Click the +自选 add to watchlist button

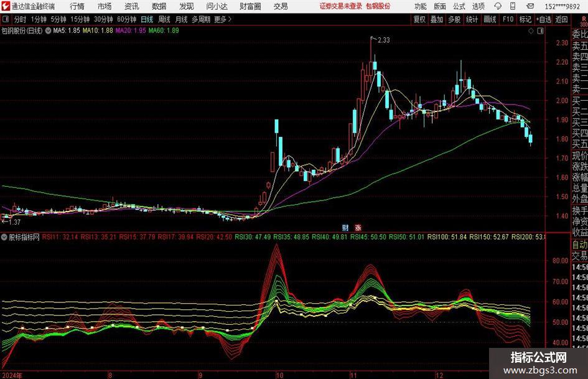pos(544,19)
